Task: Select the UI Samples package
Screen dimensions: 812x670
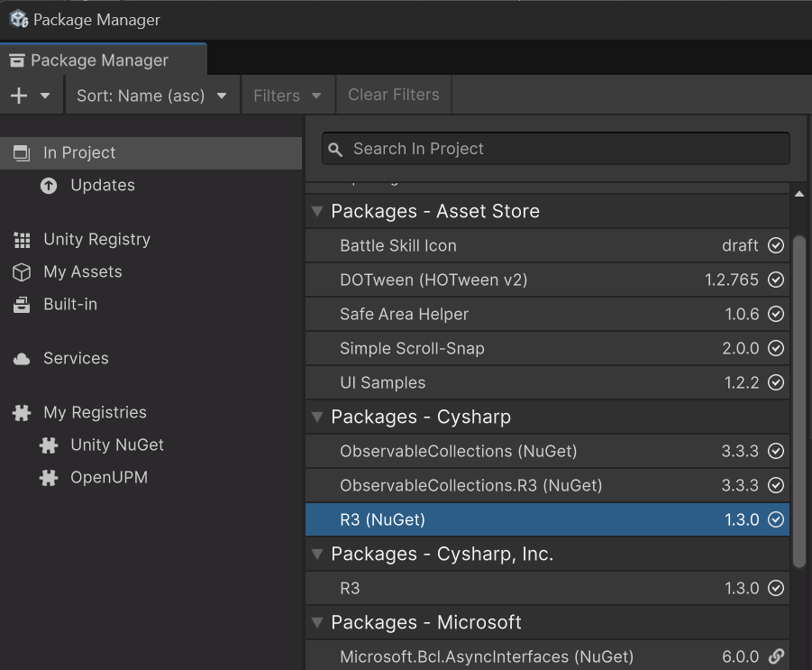Action: 547,382
